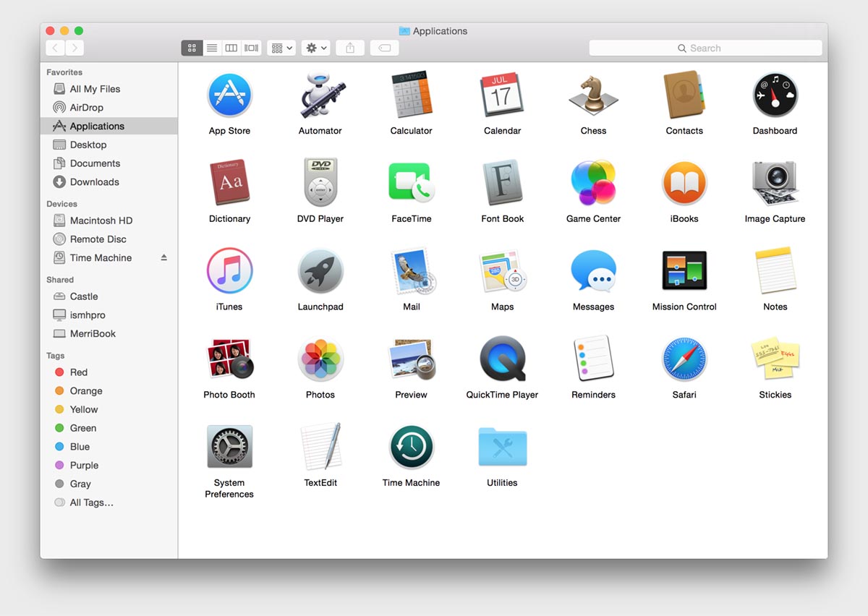Viewport: 868px width, 616px height.
Task: Open the Action gear menu
Action: point(316,48)
